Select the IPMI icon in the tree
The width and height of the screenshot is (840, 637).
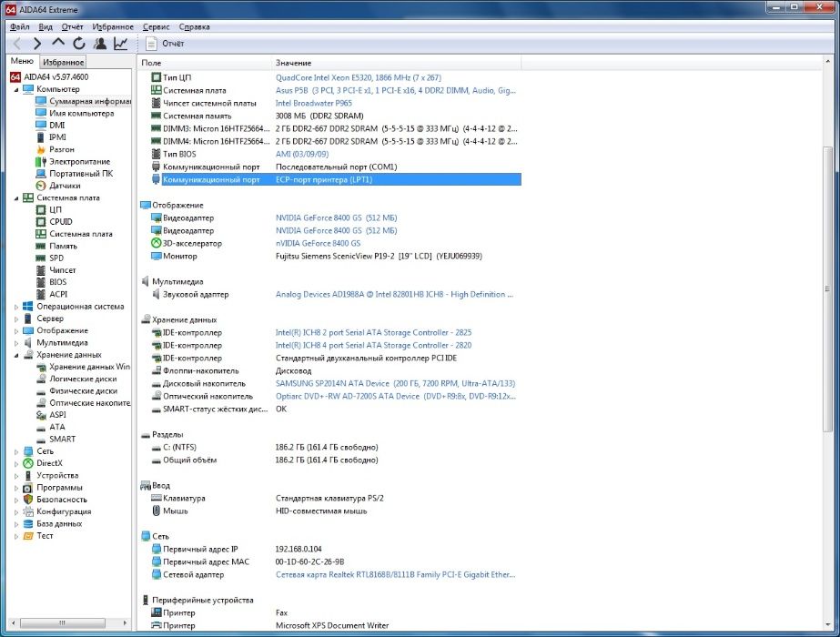click(41, 137)
